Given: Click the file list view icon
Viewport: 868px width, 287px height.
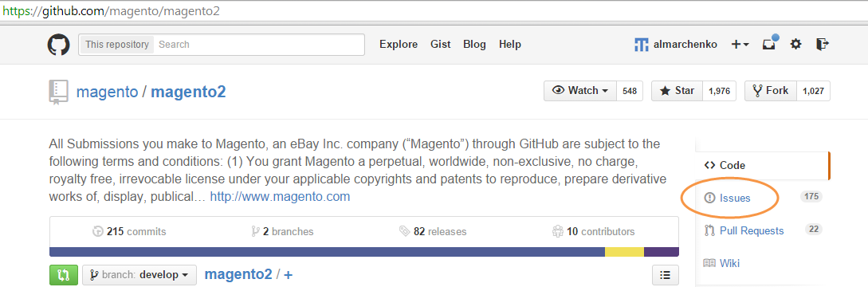Looking at the screenshot, I should (x=666, y=275).
